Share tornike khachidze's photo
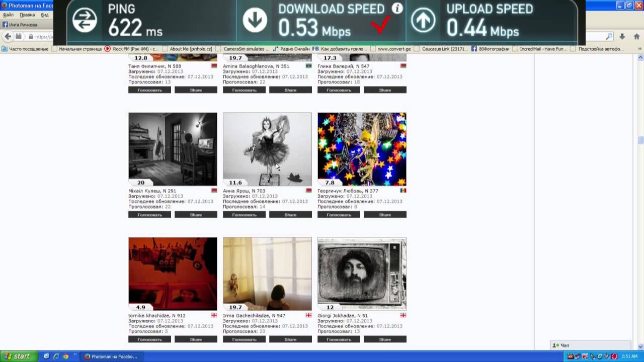This screenshot has width=644, height=362. pos(196,339)
